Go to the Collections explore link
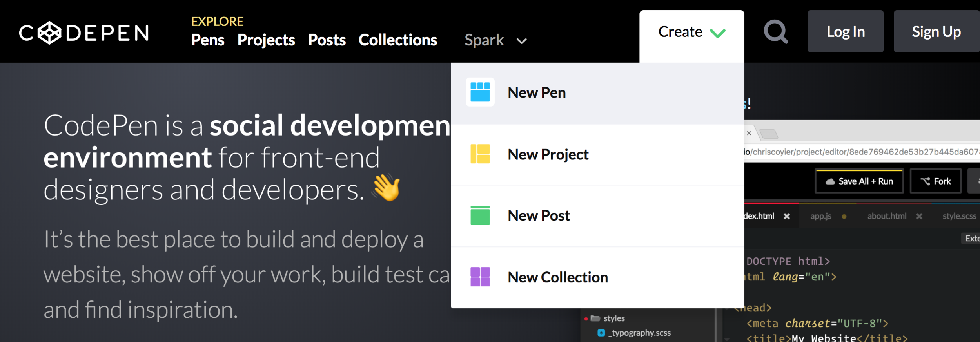 (398, 40)
